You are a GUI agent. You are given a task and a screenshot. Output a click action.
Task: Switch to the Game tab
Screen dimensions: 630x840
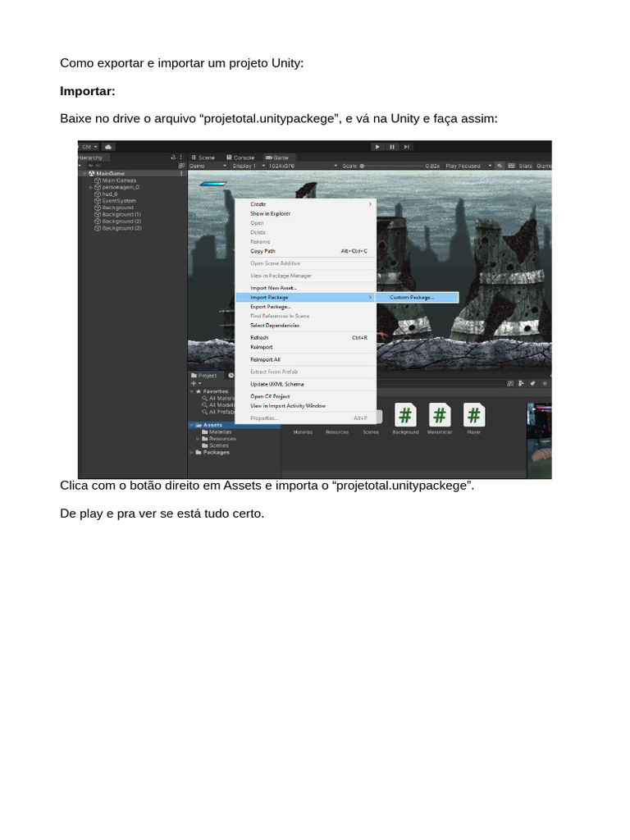(277, 157)
